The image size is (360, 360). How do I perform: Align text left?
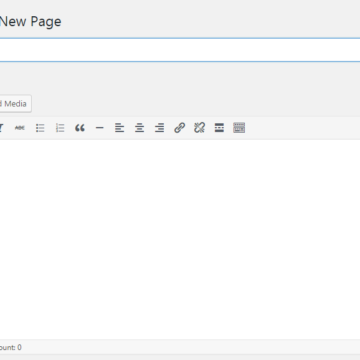pyautogui.click(x=120, y=128)
